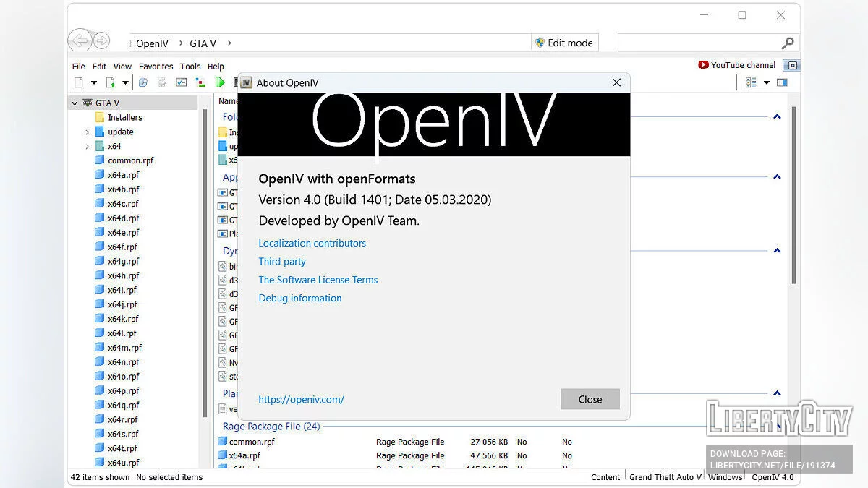
Task: Select x64m.rpf in the tree
Action: 124,348
